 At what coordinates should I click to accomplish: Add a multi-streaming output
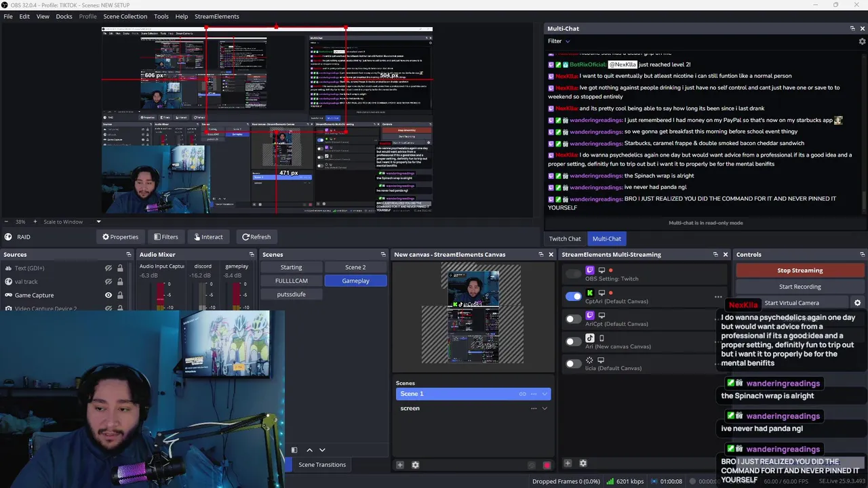pos(568,464)
